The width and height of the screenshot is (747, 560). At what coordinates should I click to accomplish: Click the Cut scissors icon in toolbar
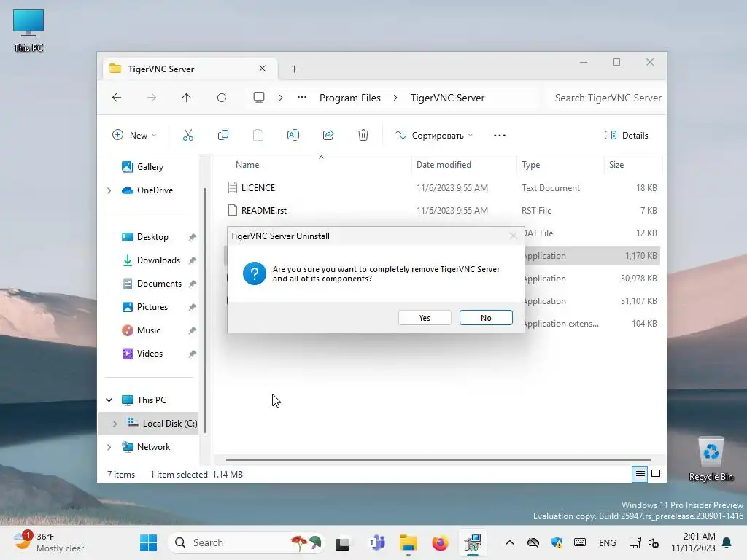click(x=188, y=135)
